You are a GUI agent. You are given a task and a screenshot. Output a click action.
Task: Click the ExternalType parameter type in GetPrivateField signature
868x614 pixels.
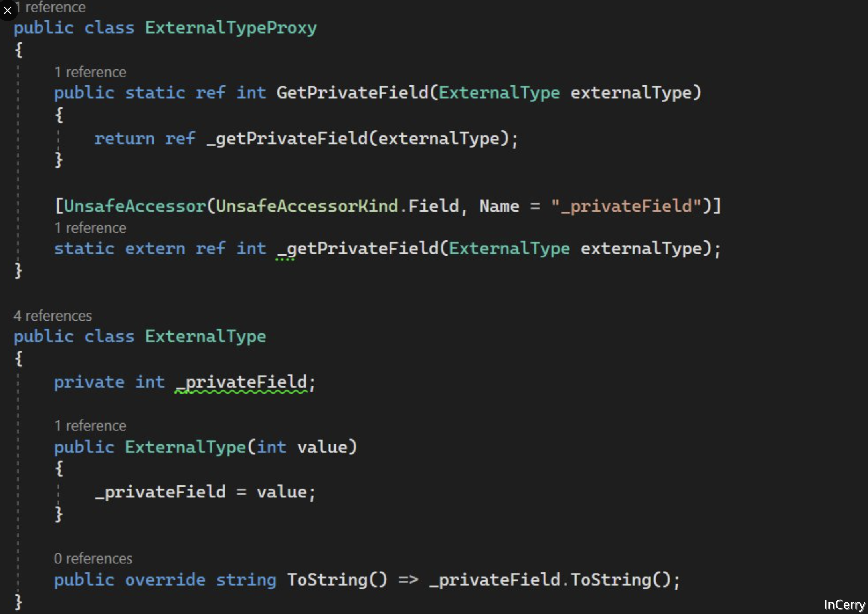coord(499,93)
